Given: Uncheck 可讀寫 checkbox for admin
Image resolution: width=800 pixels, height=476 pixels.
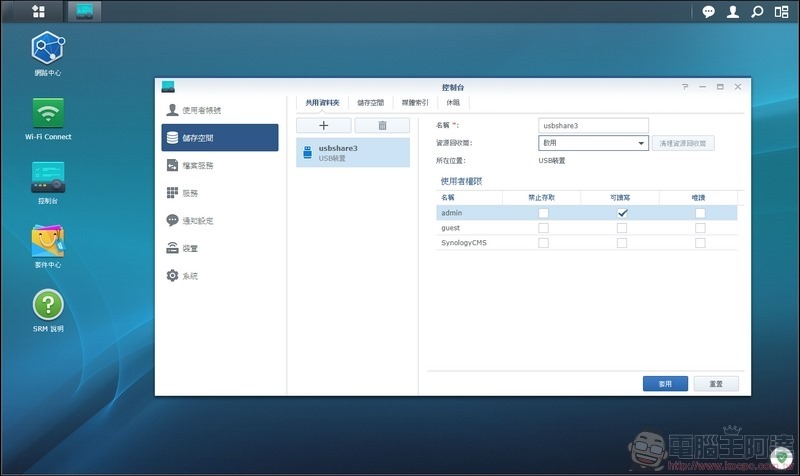Looking at the screenshot, I should (x=622, y=213).
